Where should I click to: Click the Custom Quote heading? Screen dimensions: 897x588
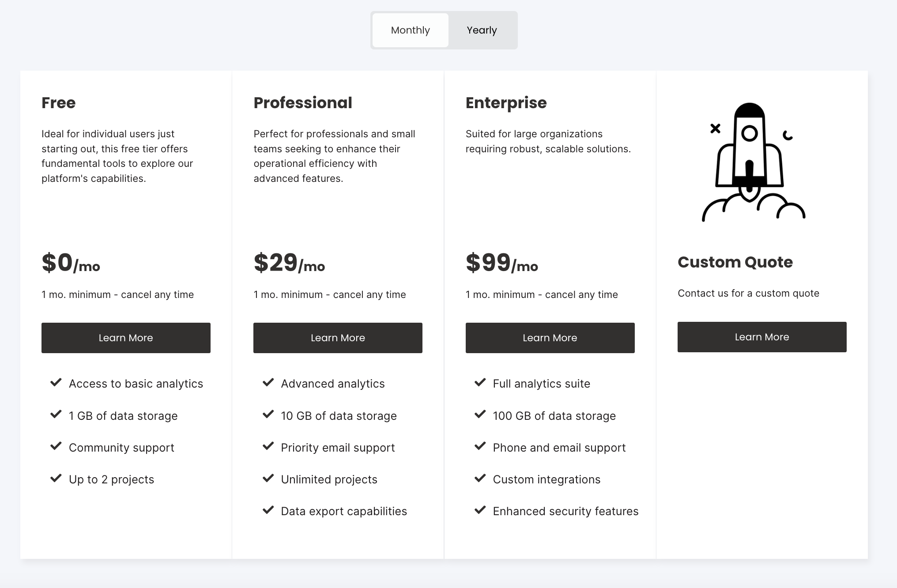coord(735,262)
